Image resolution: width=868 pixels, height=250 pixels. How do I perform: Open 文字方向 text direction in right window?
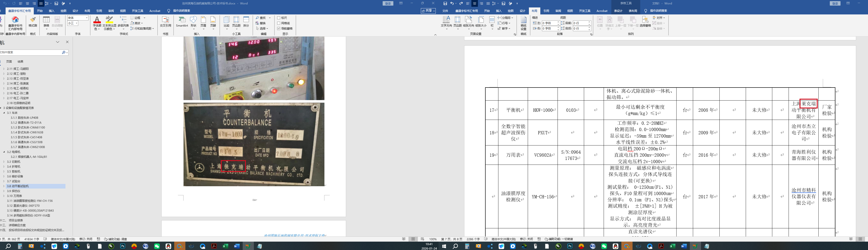pos(446,23)
